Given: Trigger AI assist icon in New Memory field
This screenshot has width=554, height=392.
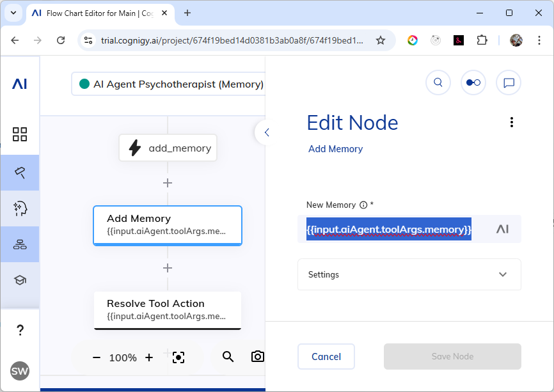Looking at the screenshot, I should tap(503, 228).
